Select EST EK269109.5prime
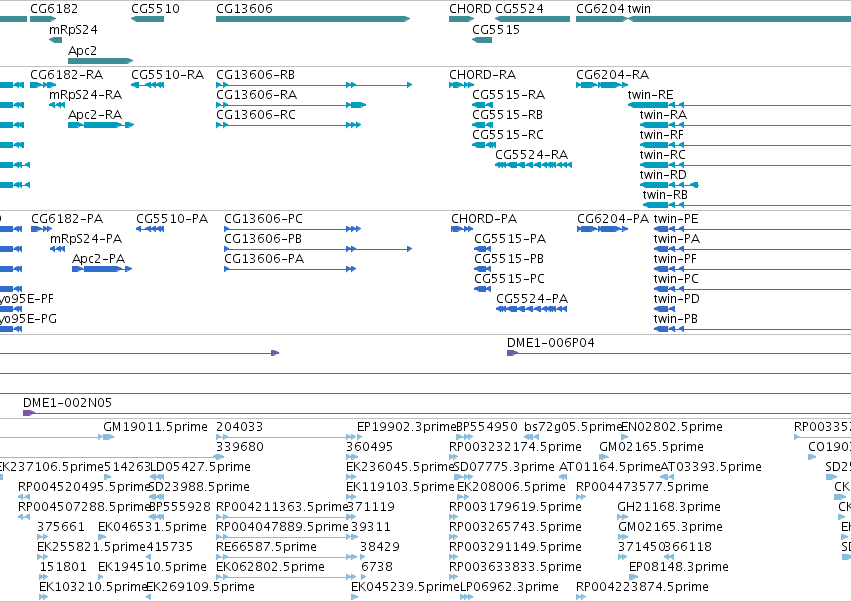This screenshot has height=602, width=851. pyautogui.click(x=200, y=587)
